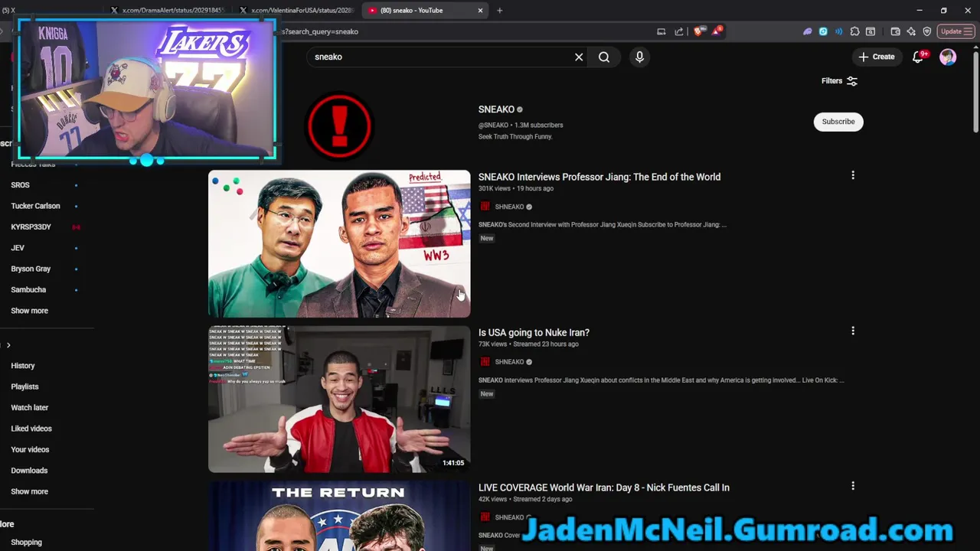Click THE RETURN video thumbnail

click(x=339, y=517)
